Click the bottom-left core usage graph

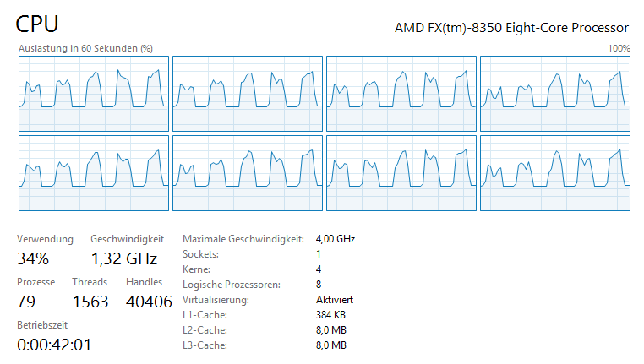(x=93, y=173)
